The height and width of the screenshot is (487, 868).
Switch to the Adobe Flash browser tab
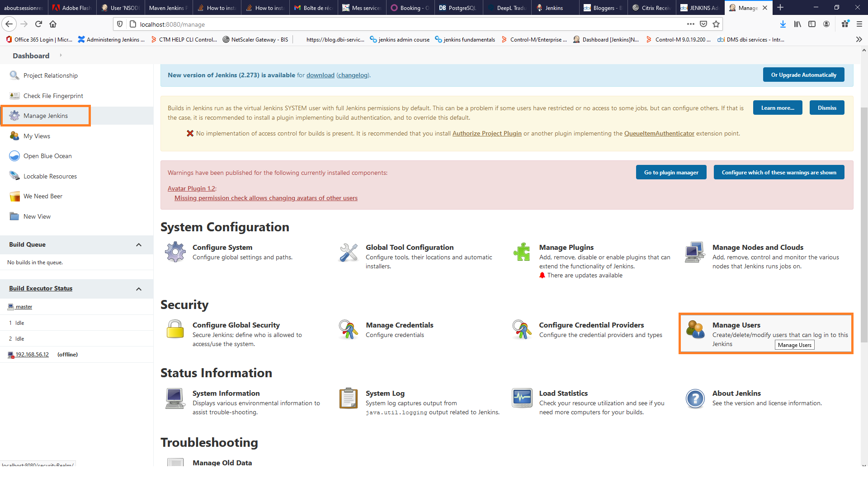(x=72, y=8)
